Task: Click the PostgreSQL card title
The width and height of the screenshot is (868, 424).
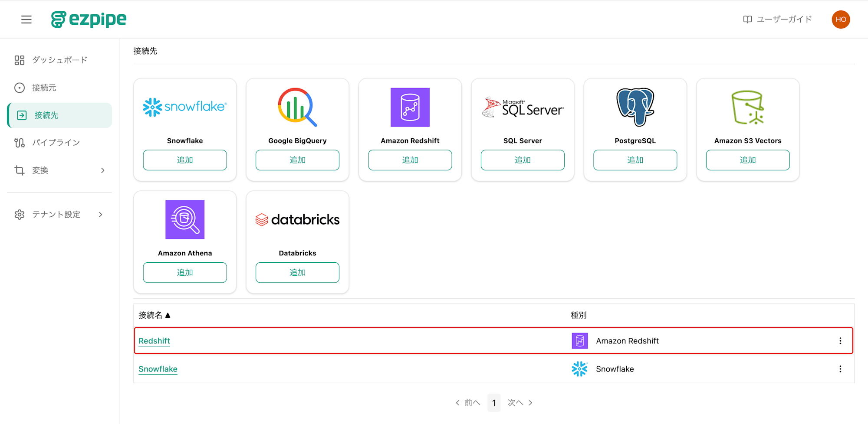Action: pyautogui.click(x=635, y=141)
